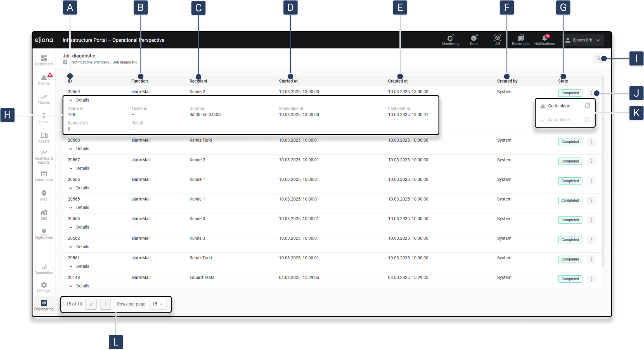Click the search magnifier icon

598,58
